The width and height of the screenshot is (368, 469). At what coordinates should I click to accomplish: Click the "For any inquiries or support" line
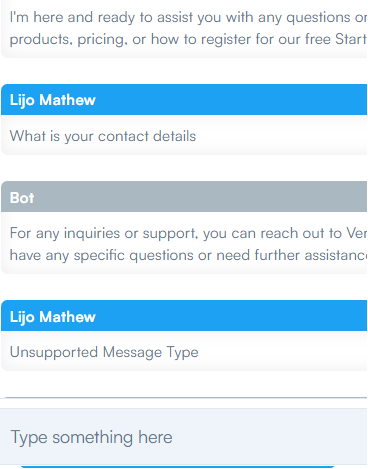189,233
